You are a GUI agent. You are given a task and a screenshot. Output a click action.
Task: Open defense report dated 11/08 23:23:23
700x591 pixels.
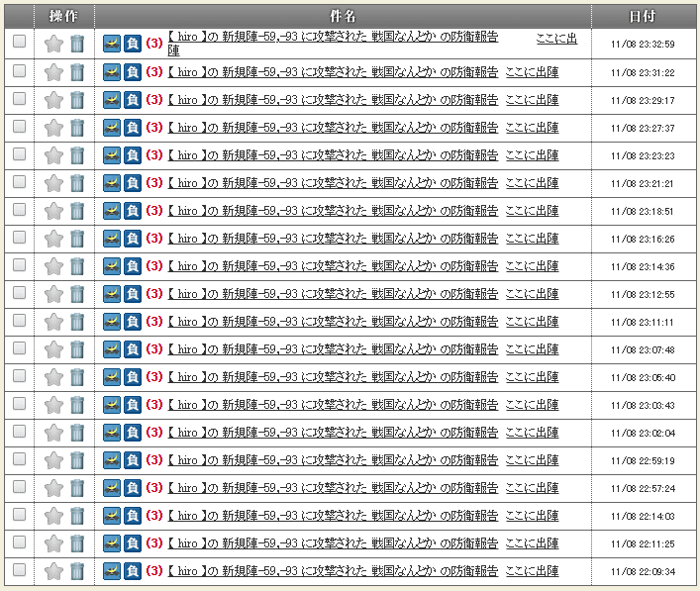pyautogui.click(x=333, y=155)
